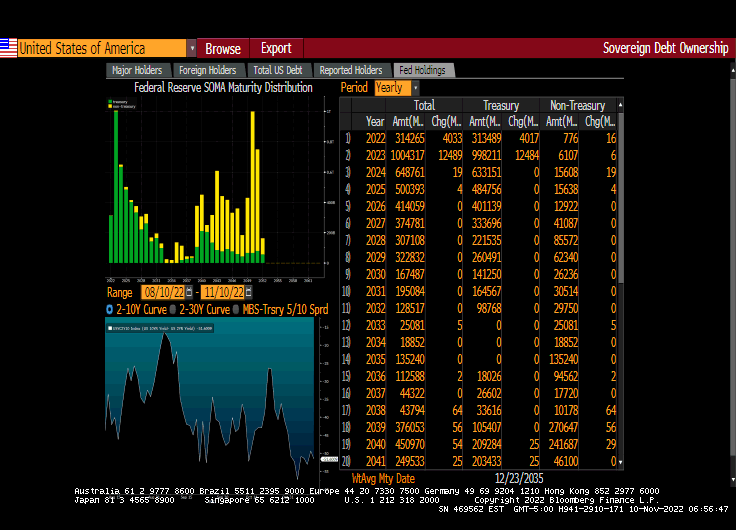This screenshot has width=736, height=530.
Task: Click the Year column header
Action: [375, 121]
